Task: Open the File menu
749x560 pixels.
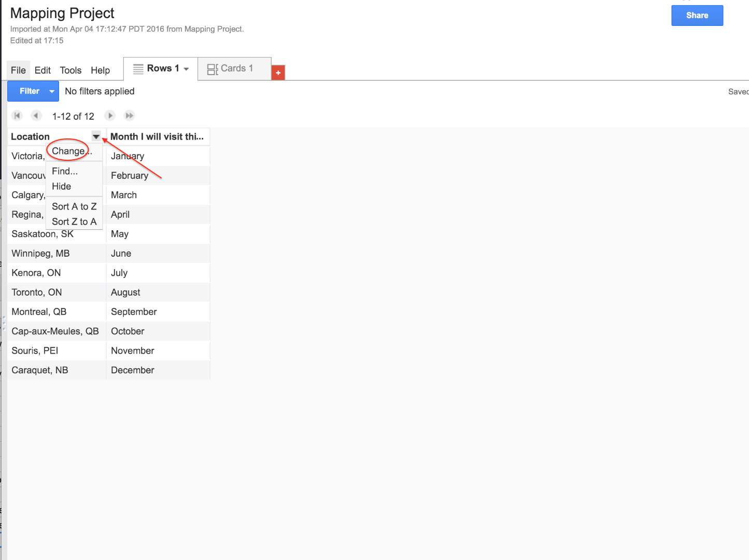Action: point(18,70)
